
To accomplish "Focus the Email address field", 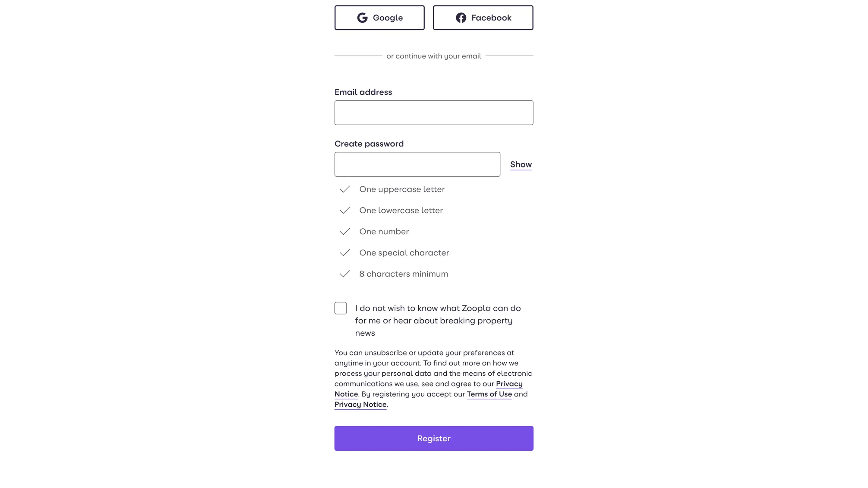I will tap(434, 113).
